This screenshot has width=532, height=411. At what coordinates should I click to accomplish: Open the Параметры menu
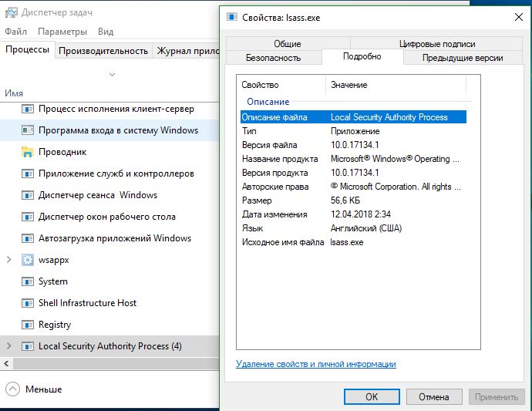click(x=62, y=32)
